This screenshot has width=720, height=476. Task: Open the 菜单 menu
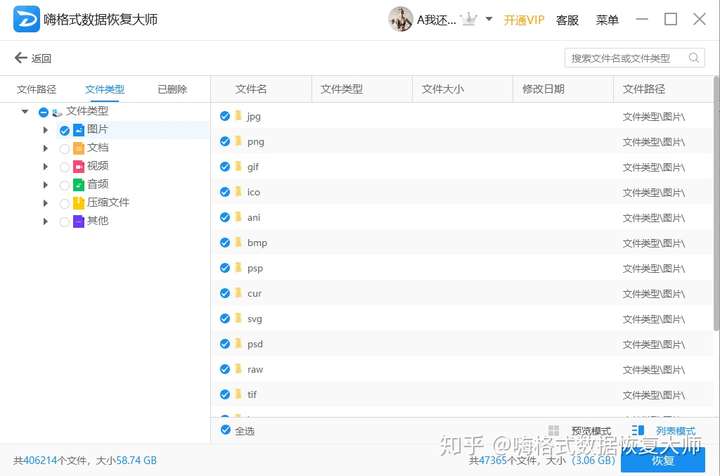pyautogui.click(x=607, y=20)
